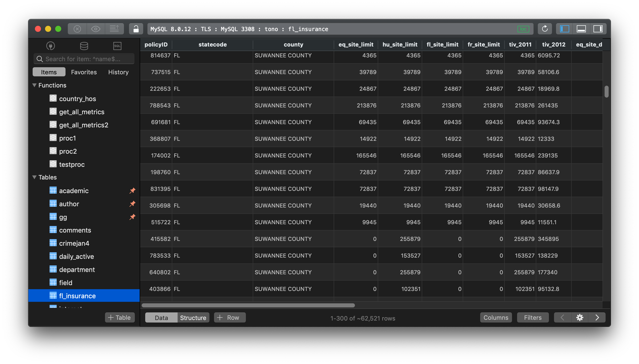Click the Columns button
639x364 pixels.
[x=495, y=317]
